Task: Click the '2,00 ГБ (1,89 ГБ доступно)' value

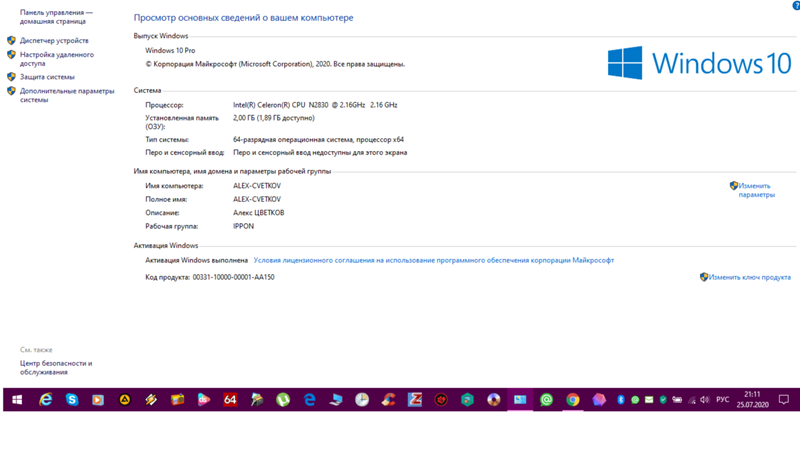Action: tap(273, 118)
